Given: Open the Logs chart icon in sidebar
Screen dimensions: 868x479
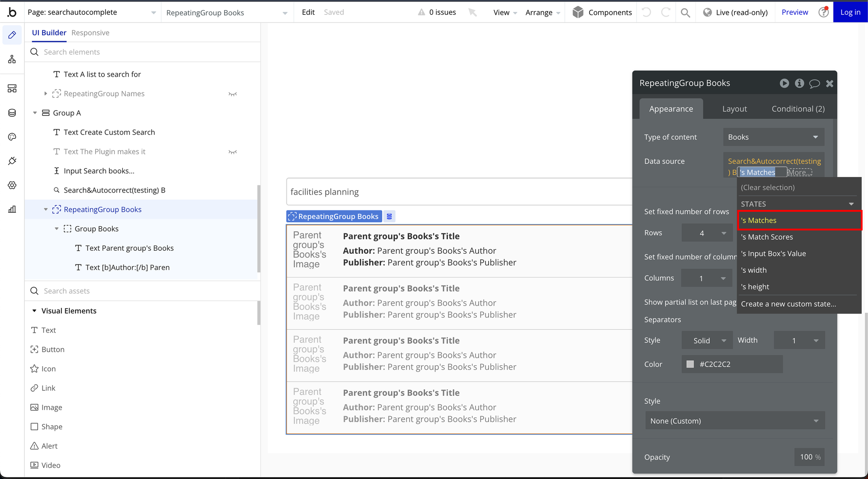Looking at the screenshot, I should (12, 209).
